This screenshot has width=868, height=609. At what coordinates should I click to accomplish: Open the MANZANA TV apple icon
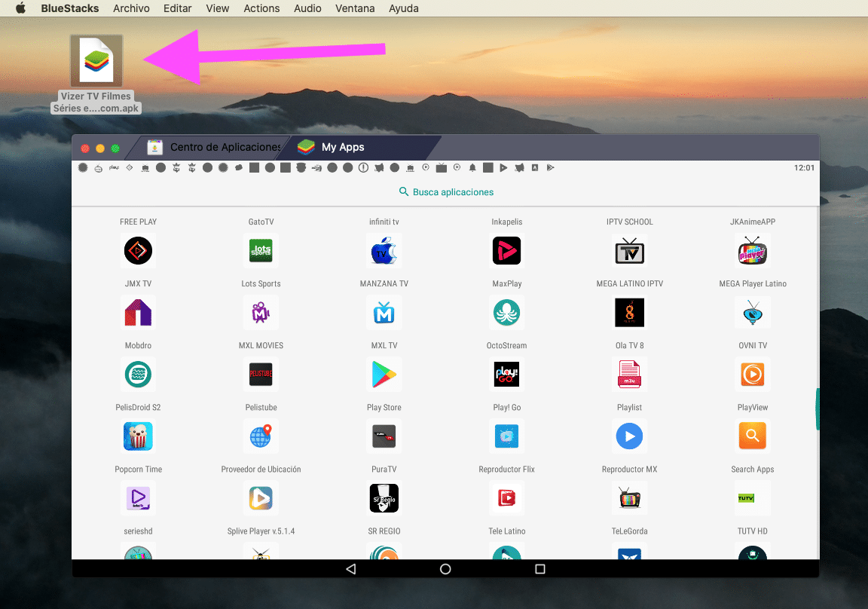[x=384, y=251]
